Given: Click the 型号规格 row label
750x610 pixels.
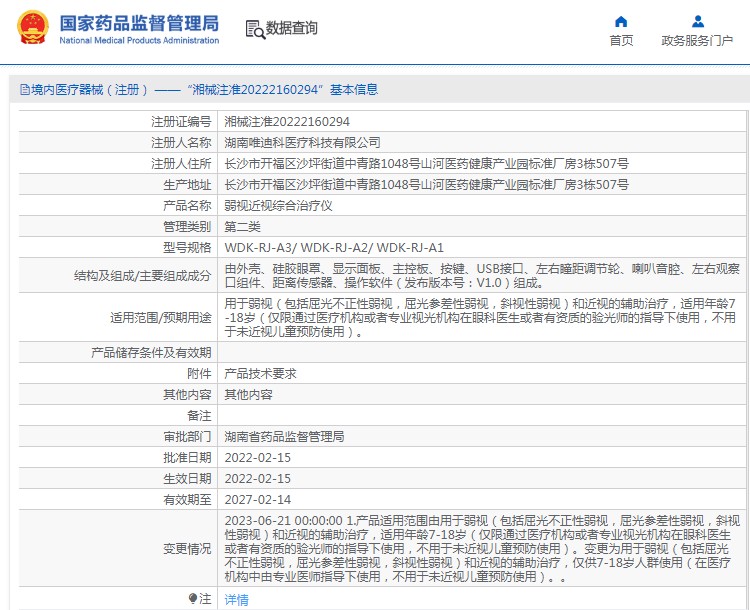Looking at the screenshot, I should (187, 248).
